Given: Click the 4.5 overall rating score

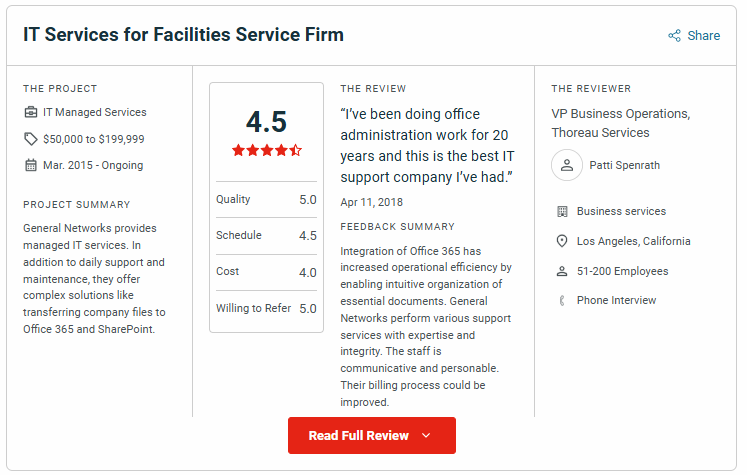Looking at the screenshot, I should [x=266, y=122].
